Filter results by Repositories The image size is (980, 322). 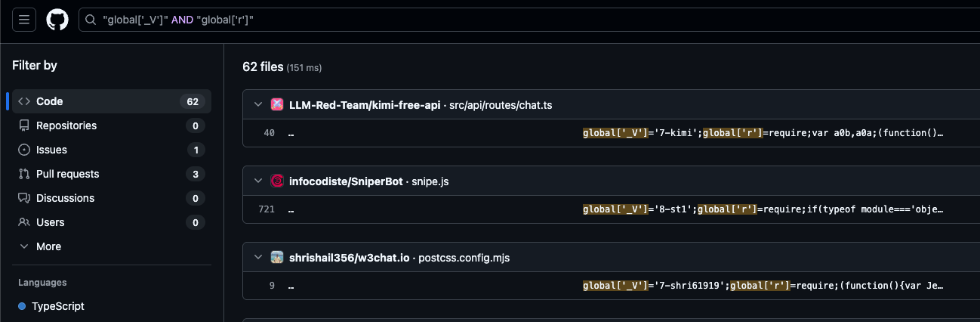[x=66, y=125]
